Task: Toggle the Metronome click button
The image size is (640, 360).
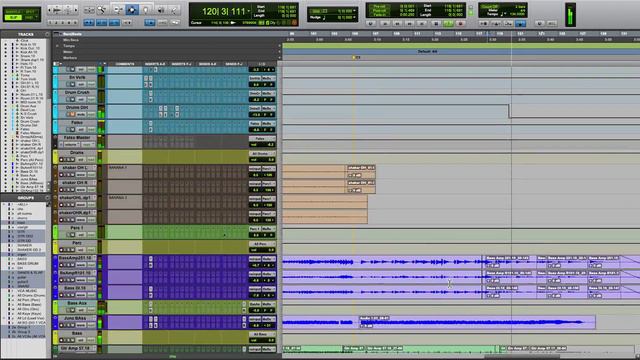Action: [x=496, y=24]
